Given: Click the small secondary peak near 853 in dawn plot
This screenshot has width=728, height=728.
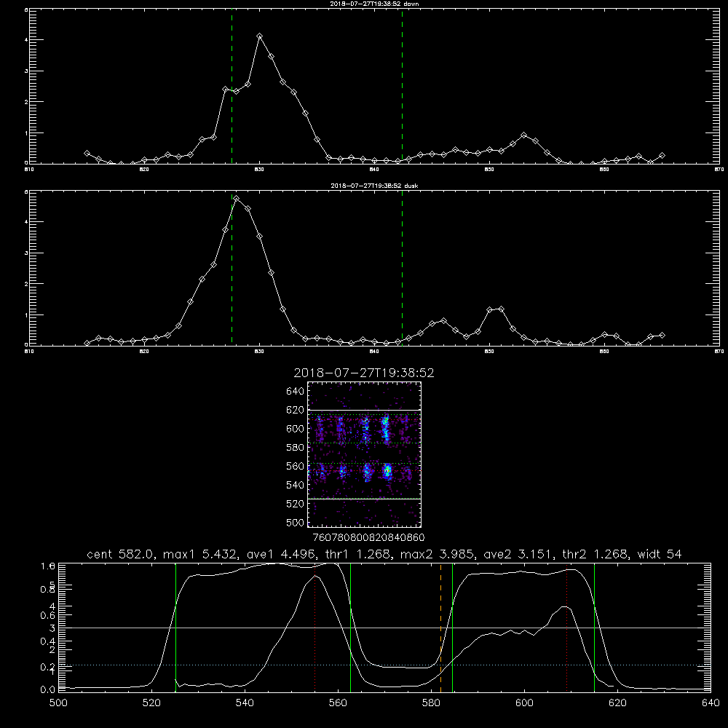Looking at the screenshot, I should 524,135.
